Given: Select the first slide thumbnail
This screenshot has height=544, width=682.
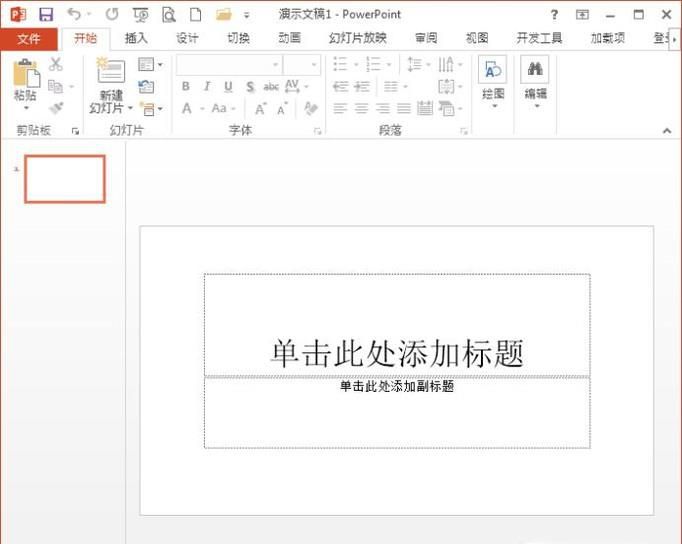Looking at the screenshot, I should tap(65, 179).
